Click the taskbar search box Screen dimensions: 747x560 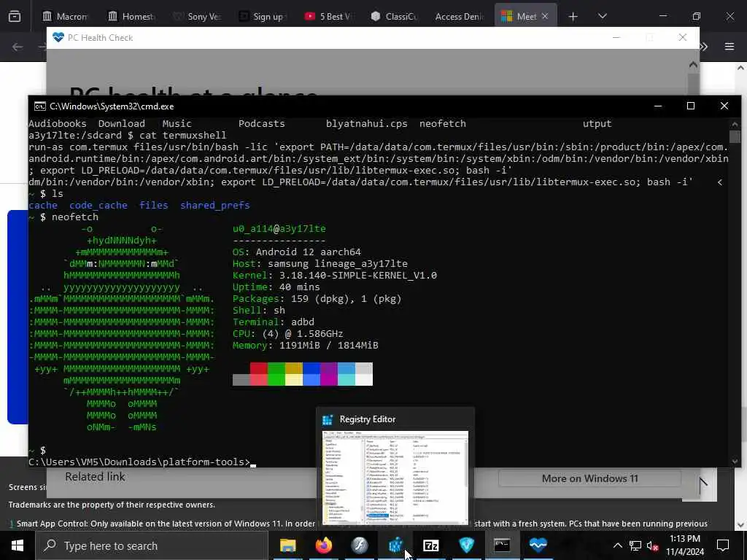tap(152, 545)
